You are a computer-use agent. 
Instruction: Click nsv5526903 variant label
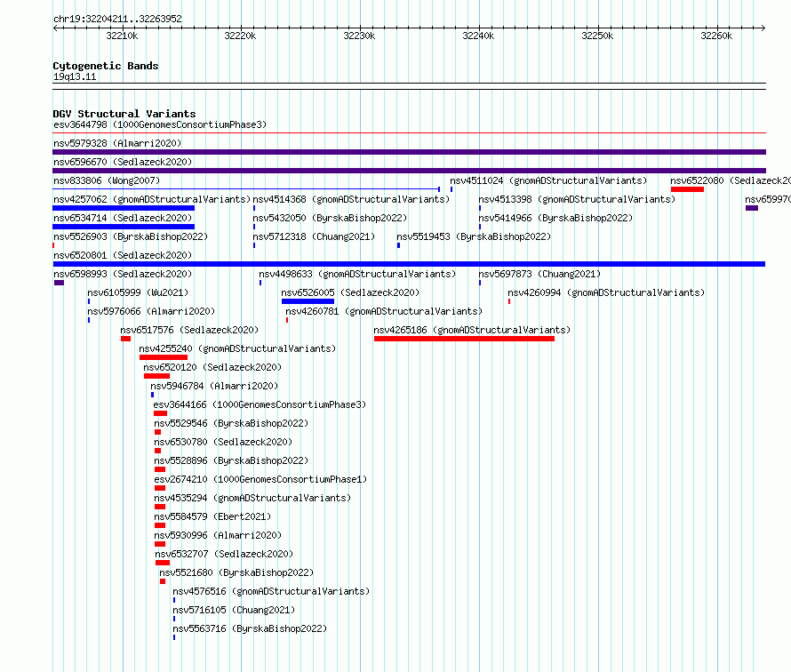(131, 236)
